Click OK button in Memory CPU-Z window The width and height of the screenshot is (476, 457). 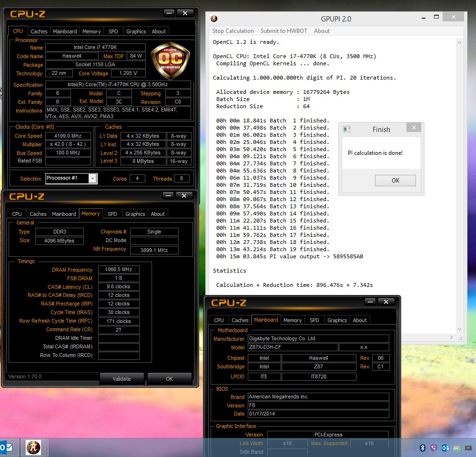[x=170, y=379]
